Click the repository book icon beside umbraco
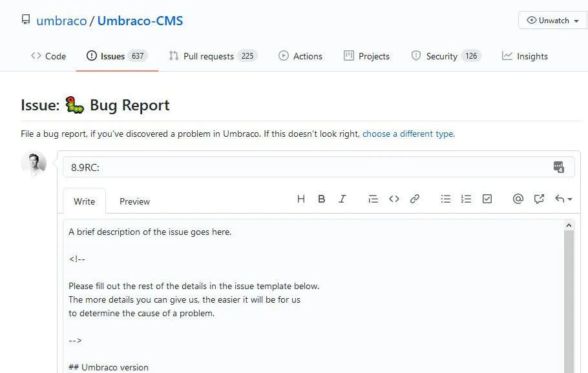The height and width of the screenshot is (373, 588). (x=25, y=19)
